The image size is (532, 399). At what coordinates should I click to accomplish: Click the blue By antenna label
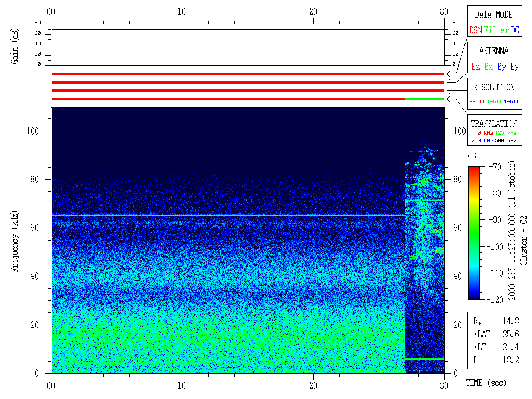[x=501, y=66]
